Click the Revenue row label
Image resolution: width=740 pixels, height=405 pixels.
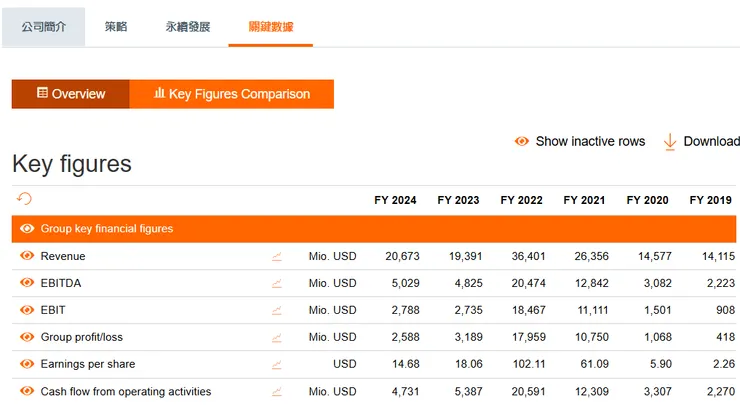point(63,256)
